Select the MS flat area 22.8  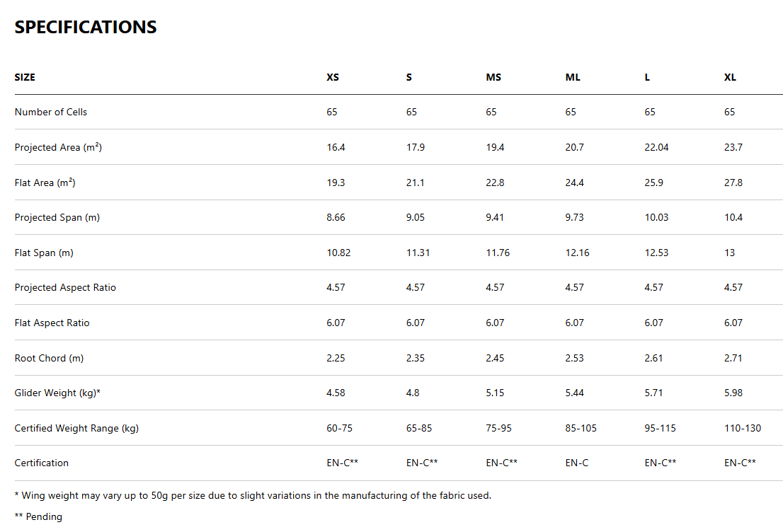point(495,183)
